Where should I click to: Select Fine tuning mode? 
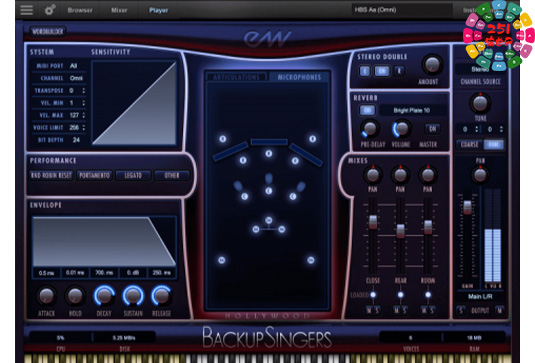pyautogui.click(x=493, y=144)
